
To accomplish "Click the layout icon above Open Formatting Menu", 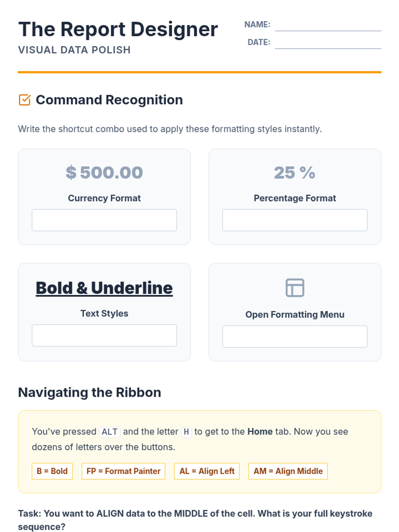I will [x=295, y=288].
